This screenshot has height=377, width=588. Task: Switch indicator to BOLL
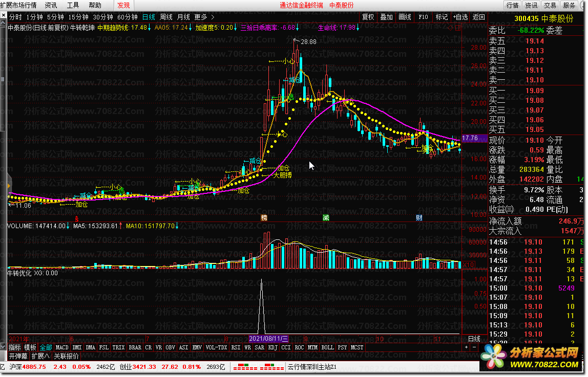point(327,347)
